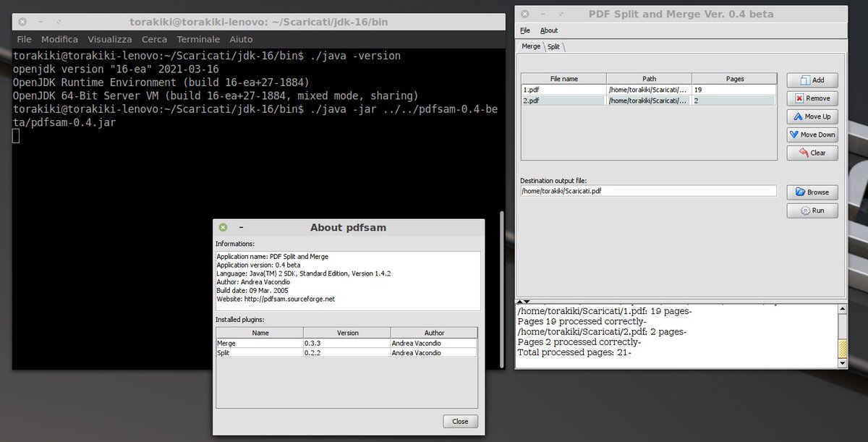Select the 2.pdf file name cell
The height and width of the screenshot is (442, 868).
(x=563, y=101)
